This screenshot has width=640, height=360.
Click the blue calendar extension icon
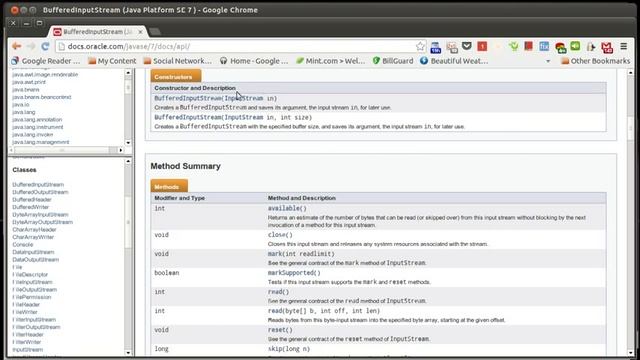coord(436,47)
